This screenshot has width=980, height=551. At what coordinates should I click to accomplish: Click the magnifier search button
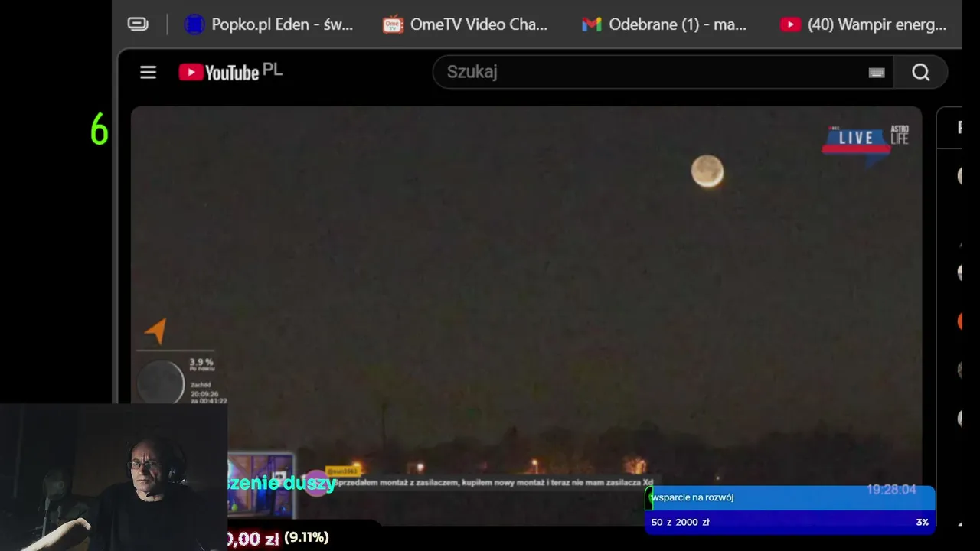coord(921,72)
